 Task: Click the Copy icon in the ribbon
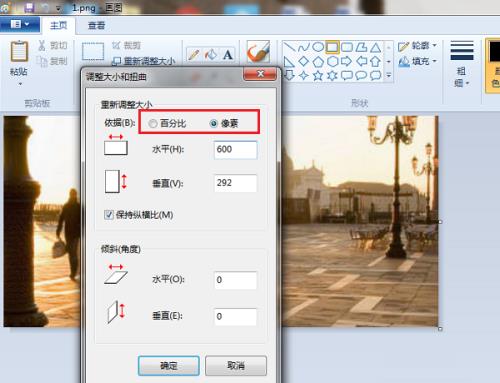[42, 61]
